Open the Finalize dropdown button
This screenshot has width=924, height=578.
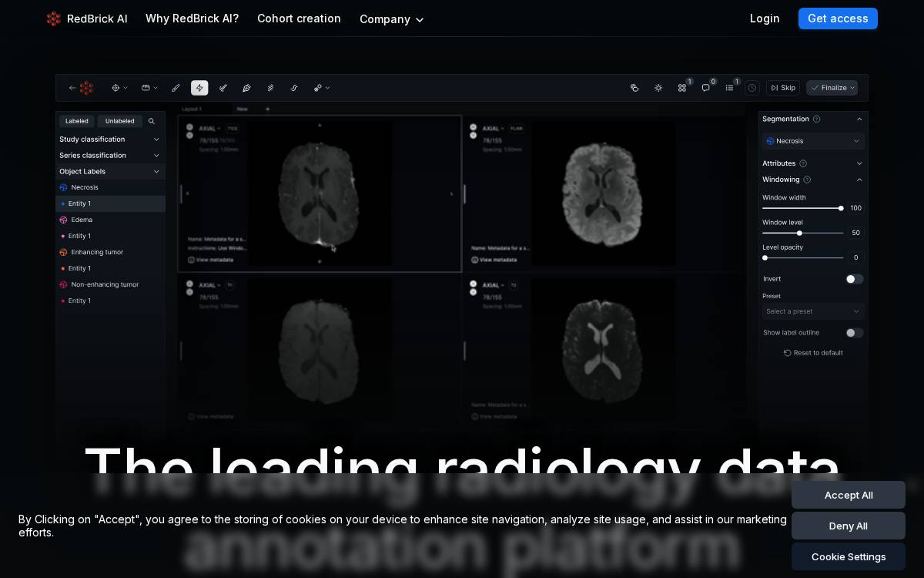click(x=832, y=88)
